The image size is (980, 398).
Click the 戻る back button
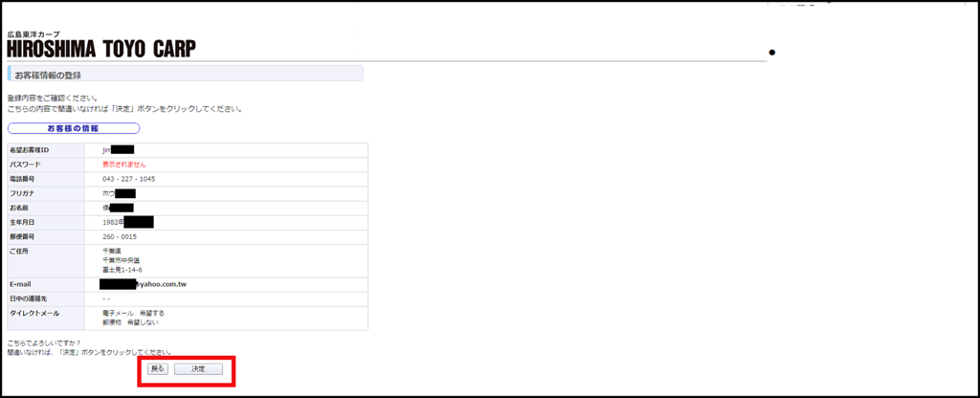158,368
